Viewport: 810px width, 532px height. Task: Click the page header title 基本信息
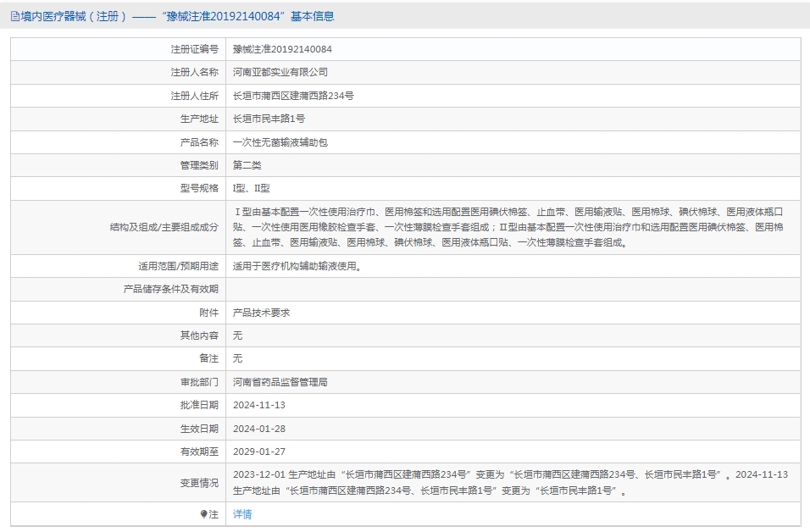pyautogui.click(x=312, y=17)
